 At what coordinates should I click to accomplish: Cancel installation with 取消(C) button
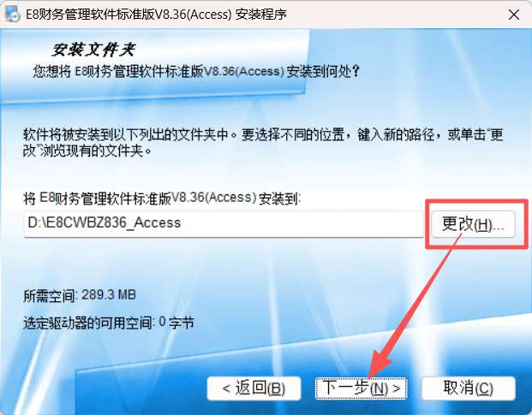pyautogui.click(x=469, y=388)
